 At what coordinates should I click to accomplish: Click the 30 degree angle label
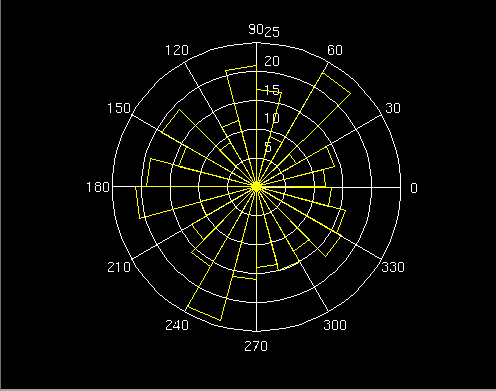[393, 108]
